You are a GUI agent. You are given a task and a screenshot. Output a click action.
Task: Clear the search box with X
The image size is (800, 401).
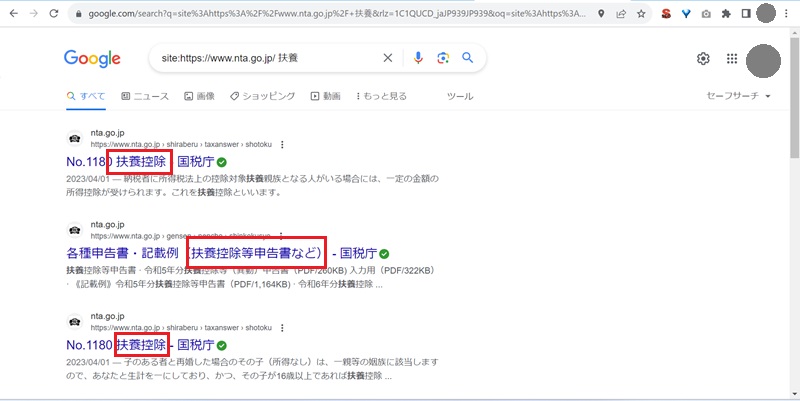point(388,58)
